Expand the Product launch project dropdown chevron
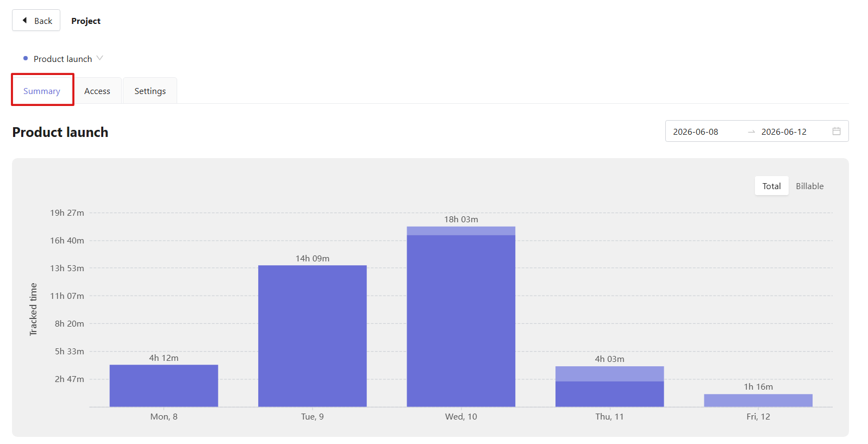This screenshot has height=444, width=868. click(99, 58)
